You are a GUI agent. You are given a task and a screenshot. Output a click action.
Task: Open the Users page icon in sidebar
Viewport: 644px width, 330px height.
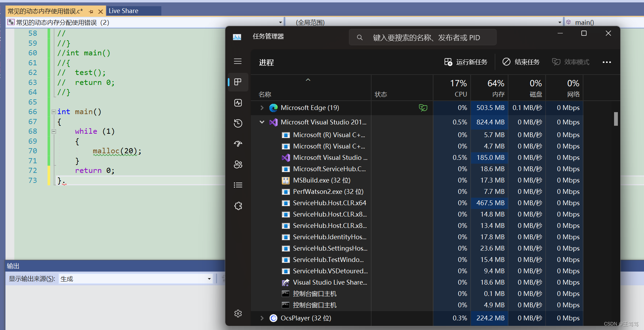238,164
